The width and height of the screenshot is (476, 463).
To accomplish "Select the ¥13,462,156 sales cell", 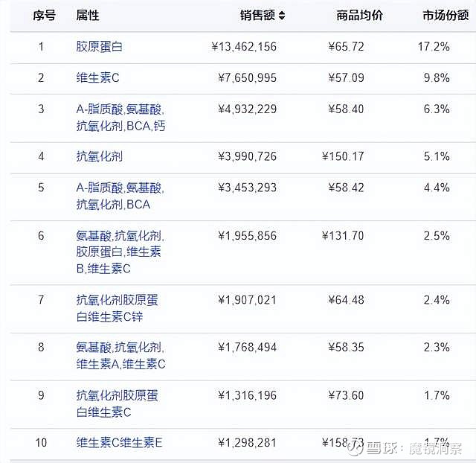I will click(244, 47).
